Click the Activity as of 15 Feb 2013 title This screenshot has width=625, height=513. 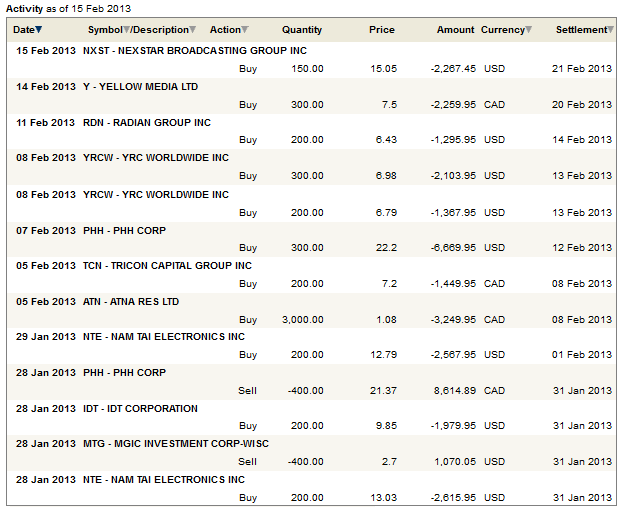[68, 8]
